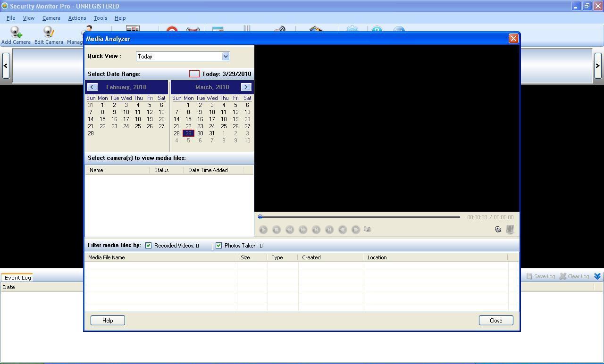This screenshot has width=604, height=364.
Task: Click the Rewind playback icon
Action: point(290,230)
